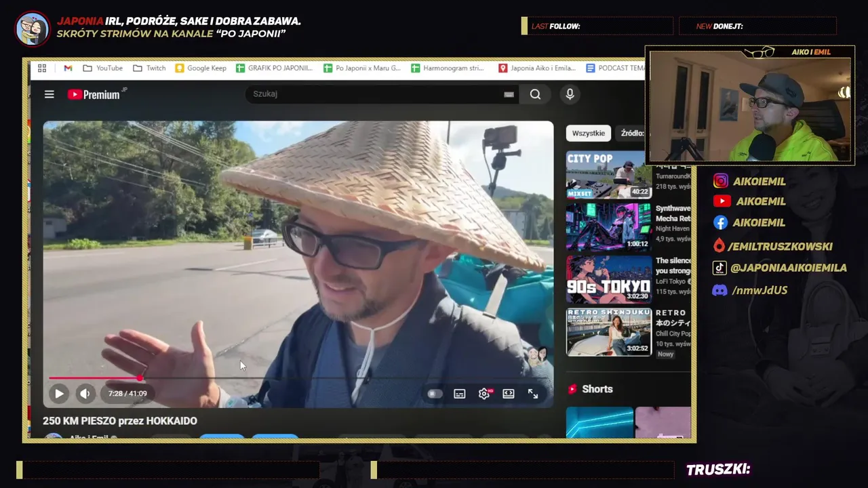Open the on-screen keyboard icon in search box
The width and height of the screenshot is (868, 488).
[509, 94]
